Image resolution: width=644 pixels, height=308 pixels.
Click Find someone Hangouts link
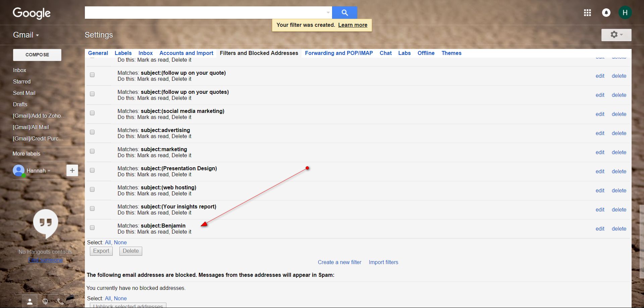click(x=46, y=260)
